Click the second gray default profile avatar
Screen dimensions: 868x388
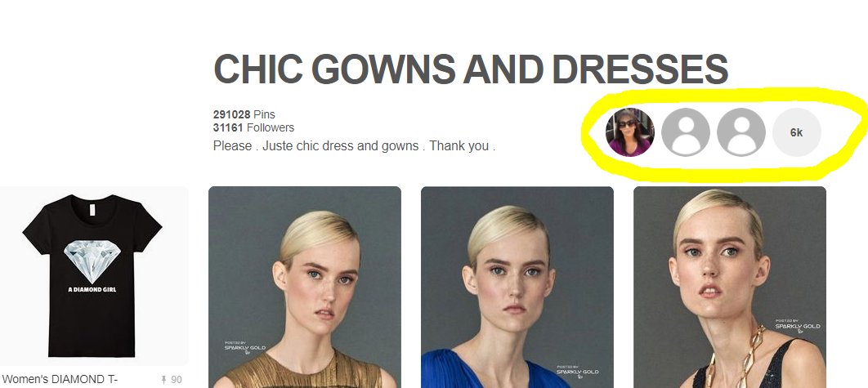point(741,132)
